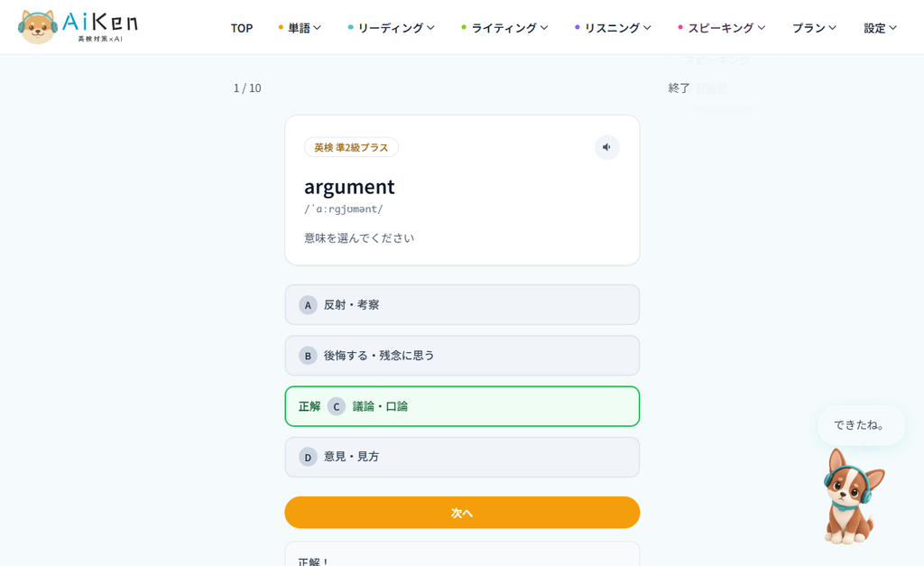Viewport: 924px width, 566px height.
Task: Click the letter D badge
Action: pos(308,458)
